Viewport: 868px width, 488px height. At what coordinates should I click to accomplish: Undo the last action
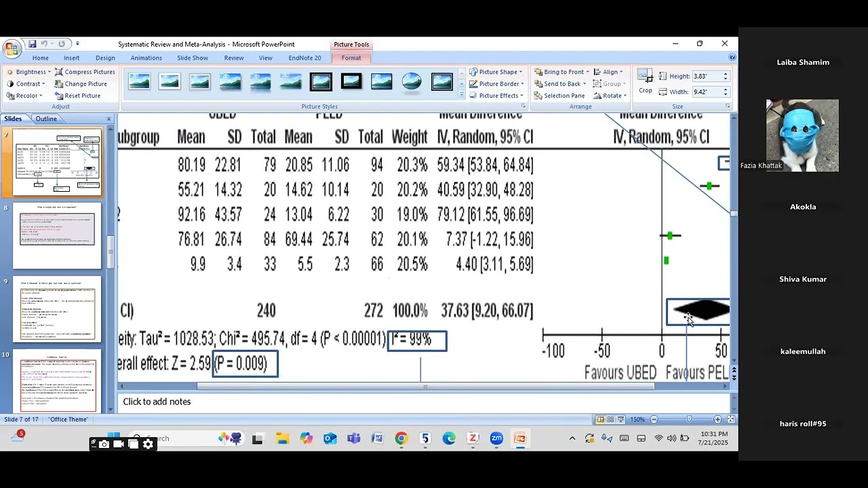point(45,44)
